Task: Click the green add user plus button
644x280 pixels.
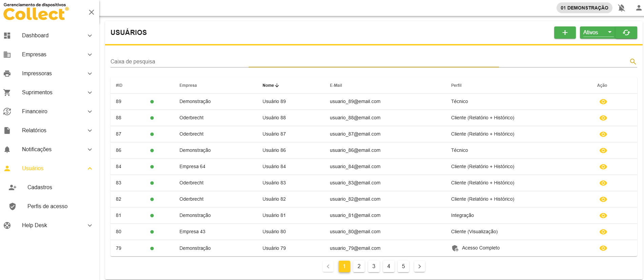Action: tap(565, 33)
